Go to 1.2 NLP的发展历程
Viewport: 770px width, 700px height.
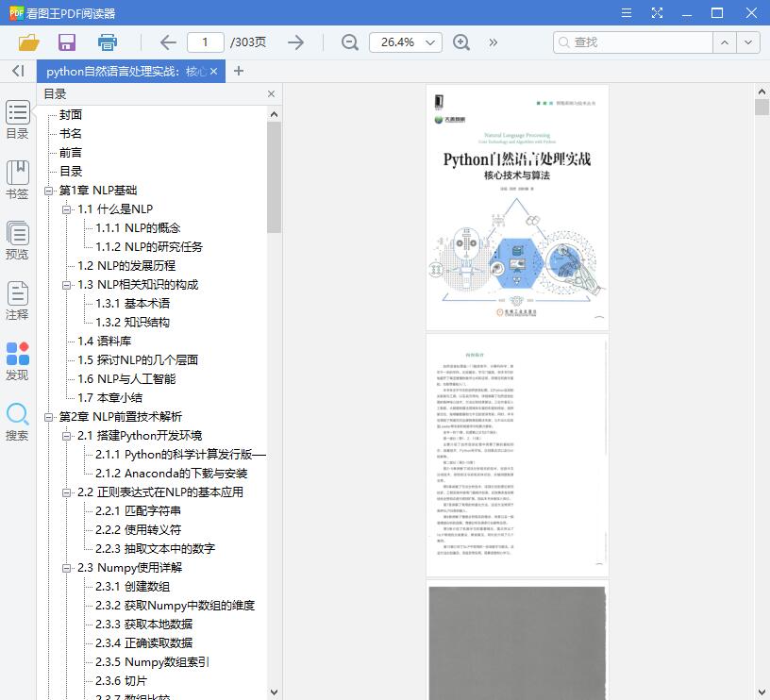click(126, 266)
